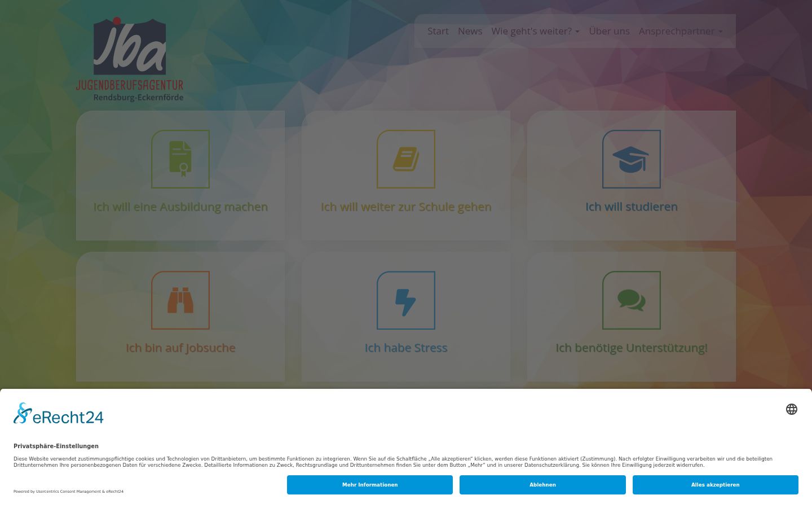
Task: Open Ich will eine Ausbildung machen link
Action: 180,207
